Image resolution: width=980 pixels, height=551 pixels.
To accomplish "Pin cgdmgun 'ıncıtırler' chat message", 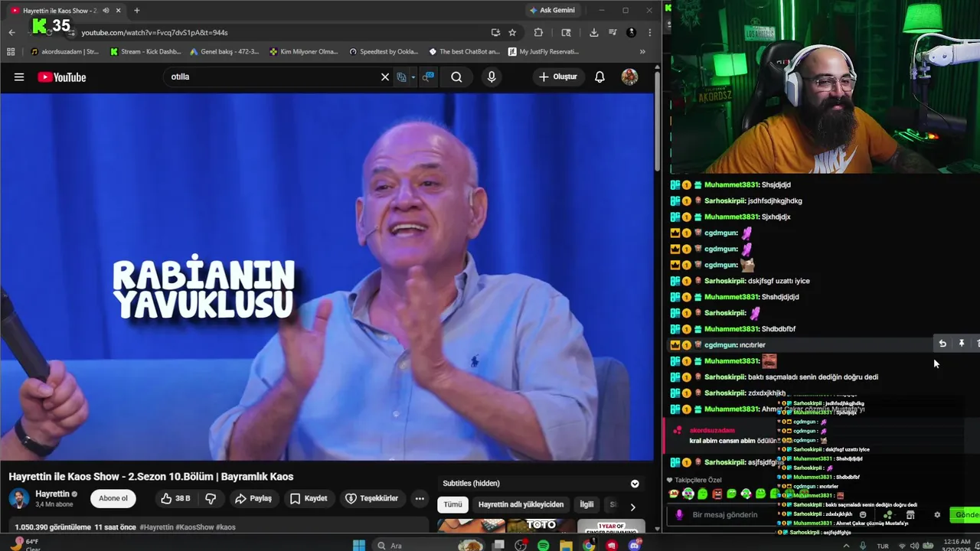I will pyautogui.click(x=962, y=344).
